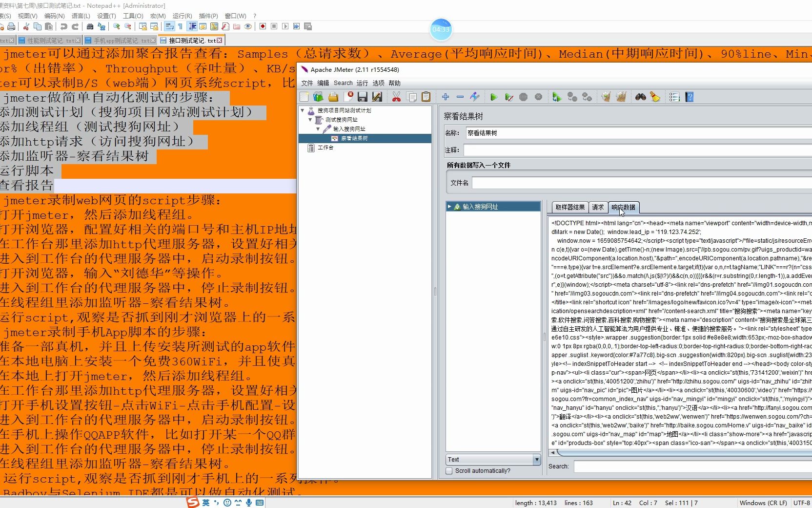Click Sogou IME 英 language indicator
The image size is (812, 508).
(206, 503)
